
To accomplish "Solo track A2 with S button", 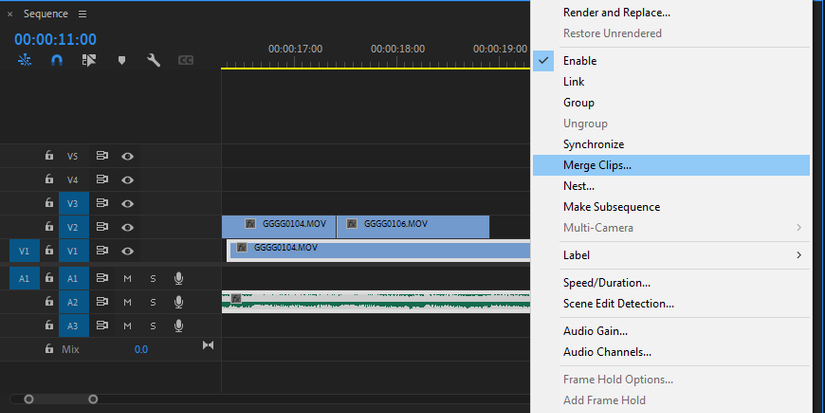I will click(x=153, y=302).
